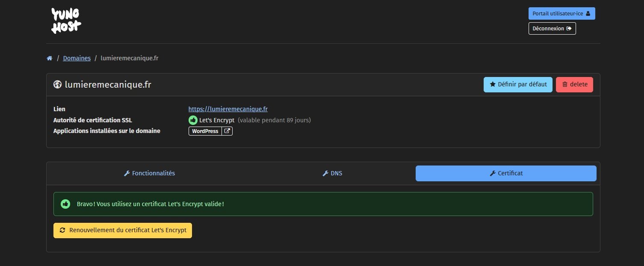This screenshot has height=266, width=644.
Task: Click the YunoHost logo
Action: [66, 21]
